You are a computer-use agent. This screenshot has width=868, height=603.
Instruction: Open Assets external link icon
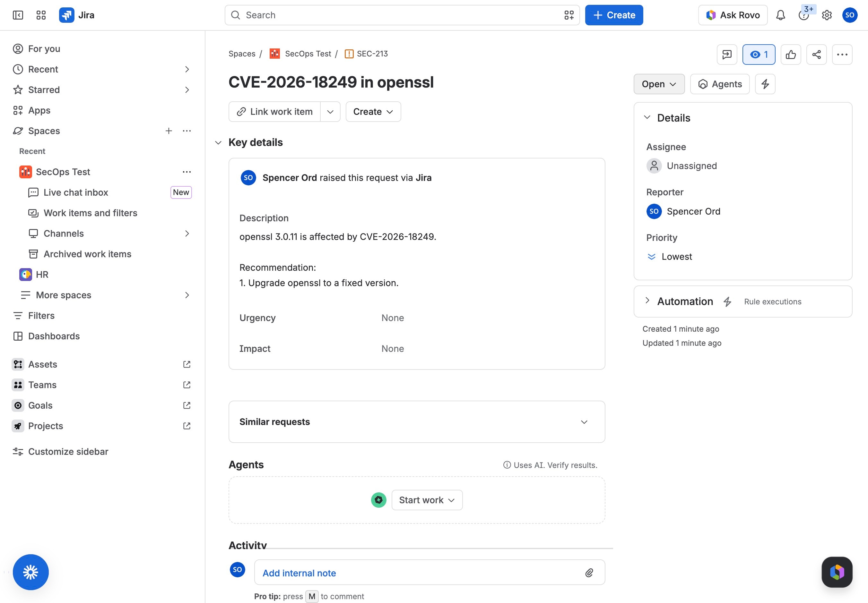[187, 364]
